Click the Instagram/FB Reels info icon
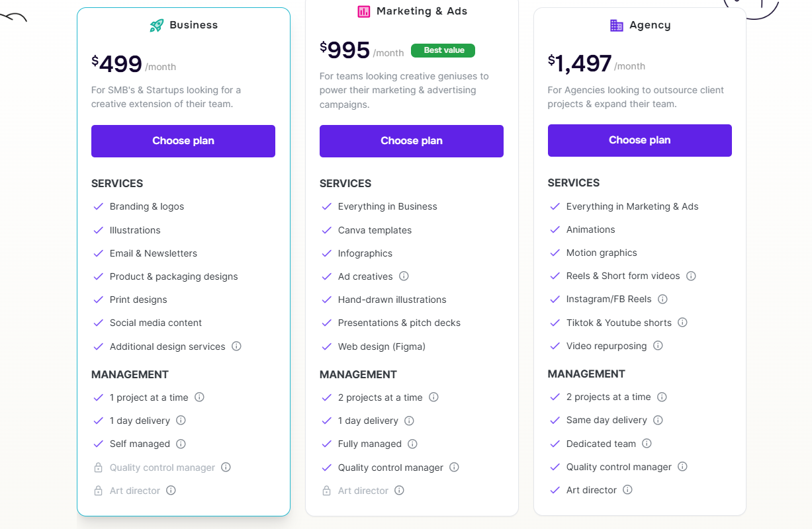Screen dimensions: 812x529 pos(662,299)
